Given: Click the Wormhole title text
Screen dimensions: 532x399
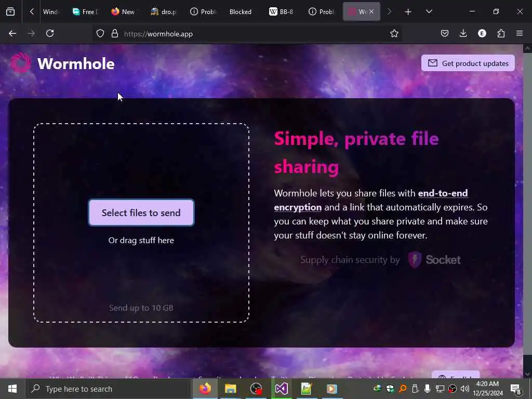Looking at the screenshot, I should [76, 64].
